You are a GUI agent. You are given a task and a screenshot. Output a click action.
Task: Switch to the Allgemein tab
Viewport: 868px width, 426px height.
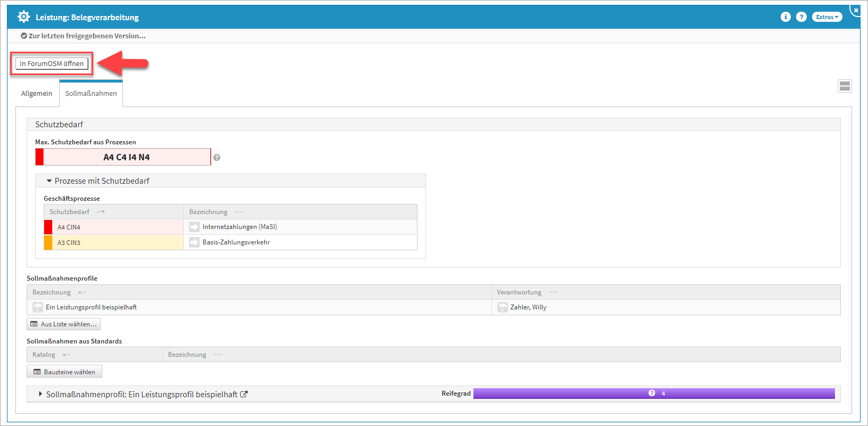click(x=37, y=94)
